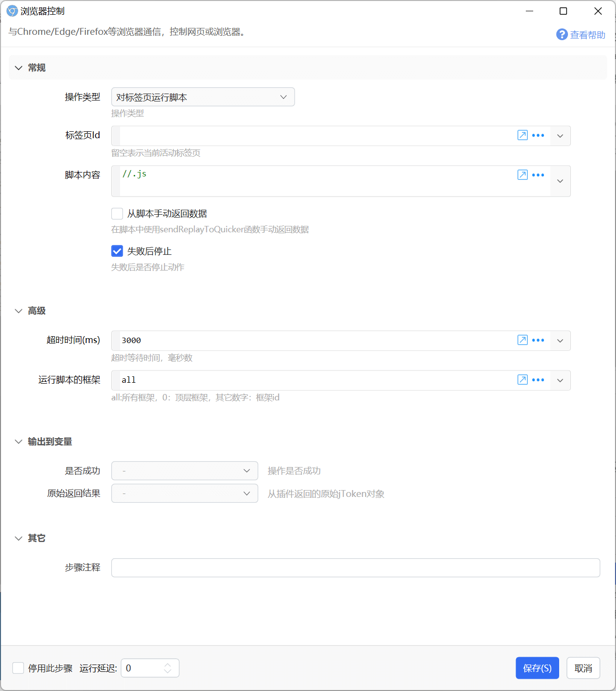
Task: Open expression editor icon for 脚本内容
Action: [522, 175]
